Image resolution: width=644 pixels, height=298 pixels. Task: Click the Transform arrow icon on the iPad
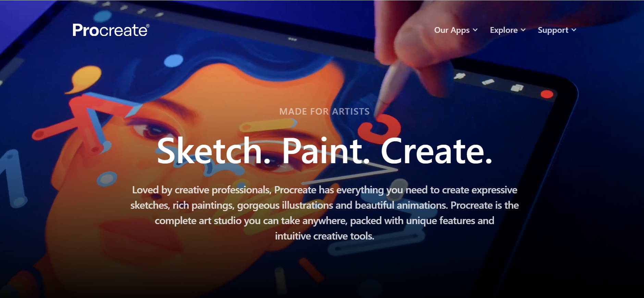pos(160,14)
